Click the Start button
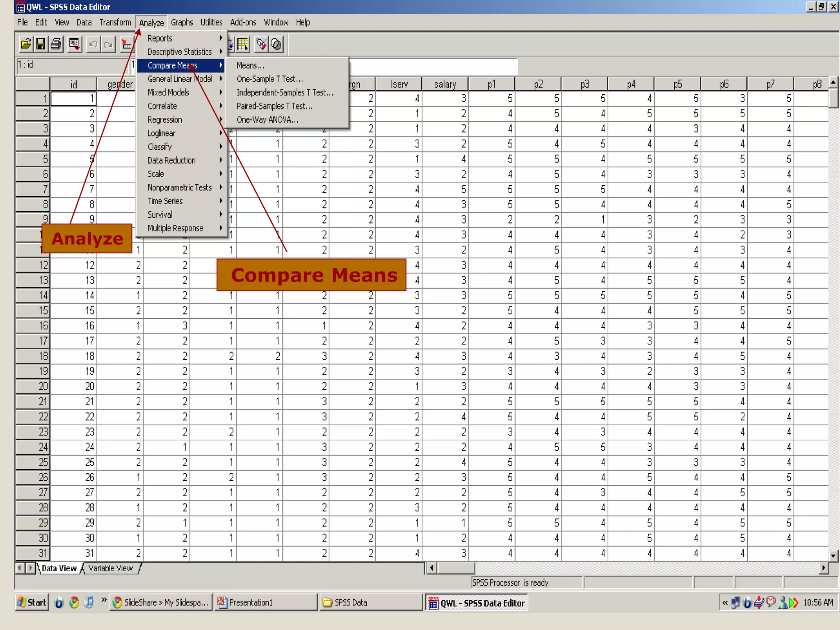This screenshot has width=840, height=630. [x=32, y=602]
